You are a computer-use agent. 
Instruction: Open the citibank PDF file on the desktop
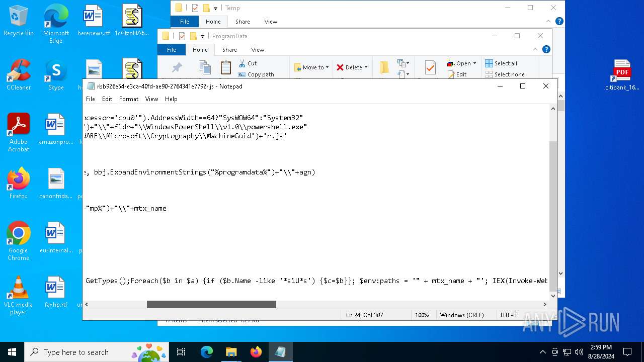point(622,75)
